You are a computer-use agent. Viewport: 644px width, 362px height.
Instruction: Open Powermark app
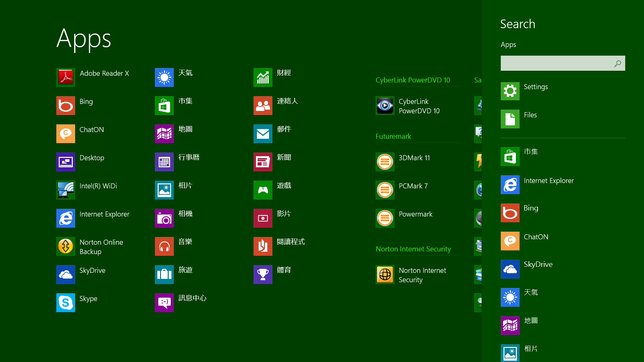pyautogui.click(x=385, y=218)
